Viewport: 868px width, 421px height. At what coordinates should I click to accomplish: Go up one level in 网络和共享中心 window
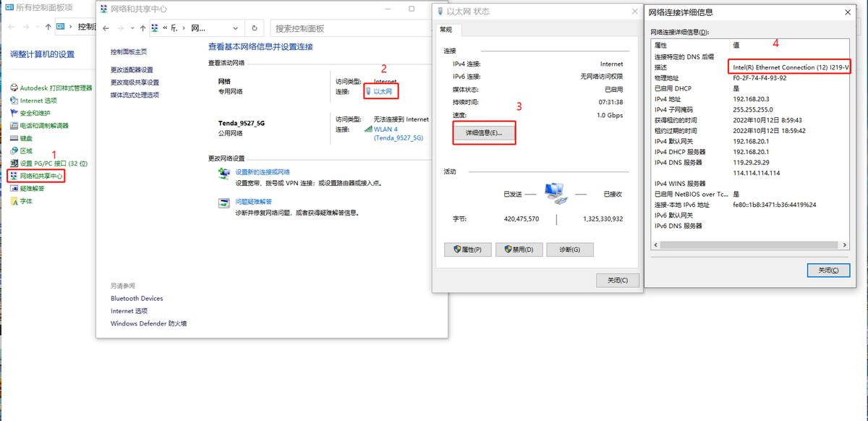(141, 28)
